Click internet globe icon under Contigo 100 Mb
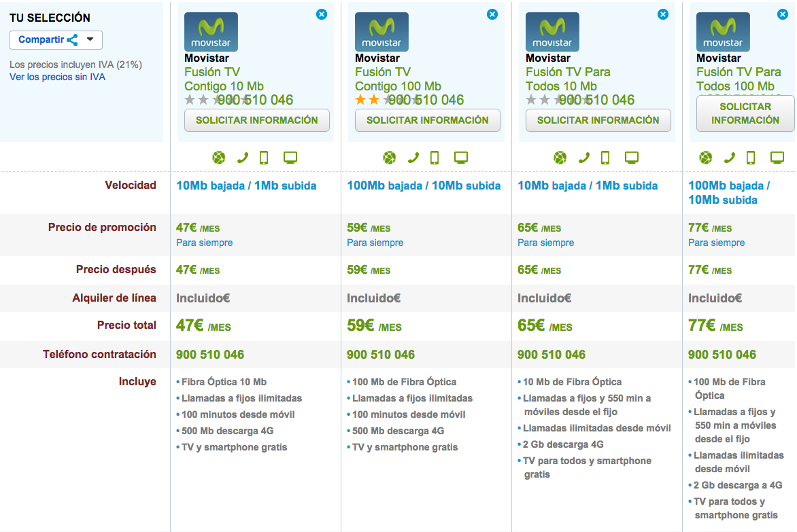Image resolution: width=797 pixels, height=532 pixels. (390, 158)
